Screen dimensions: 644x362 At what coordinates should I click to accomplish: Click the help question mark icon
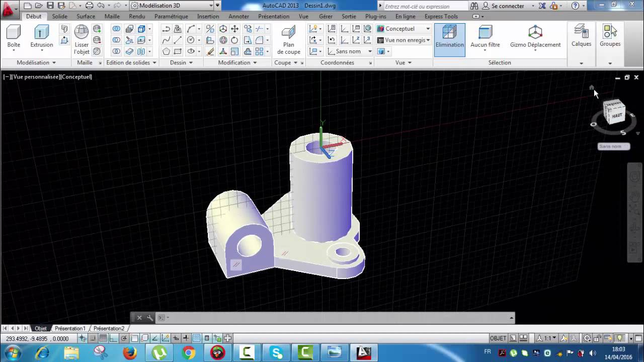(x=575, y=6)
